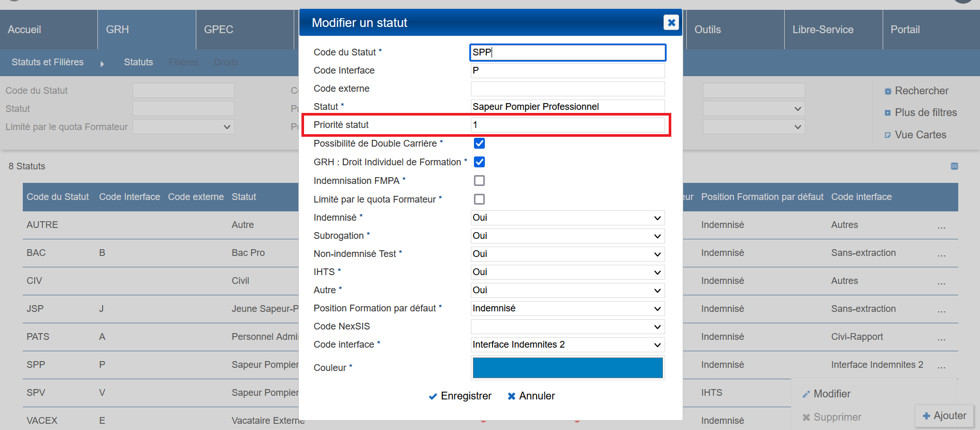This screenshot has width=980, height=430.
Task: Switch to Vue Cartes view icon
Action: pyautogui.click(x=888, y=135)
